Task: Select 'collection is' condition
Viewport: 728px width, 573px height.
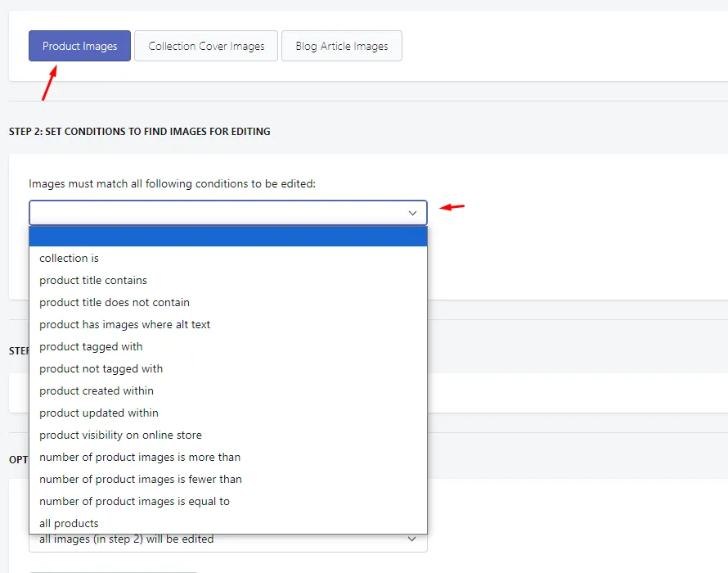Action: click(228, 258)
